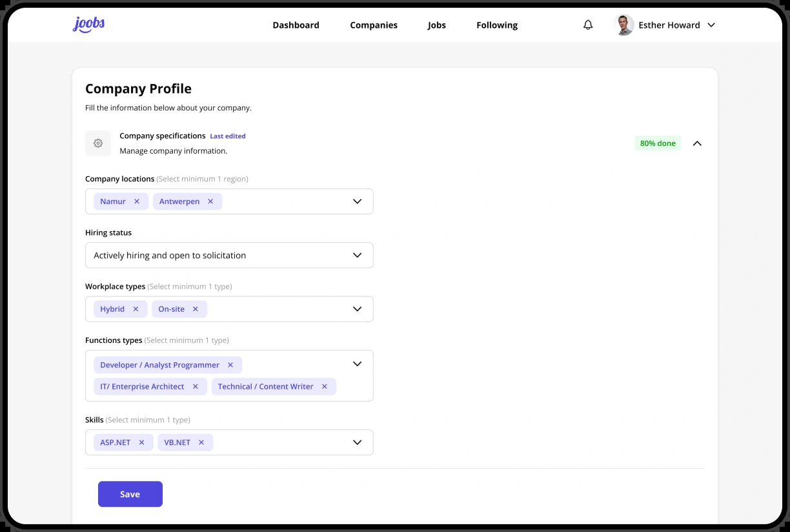Remove IT/ Enterprise Architect tag
790x532 pixels.
pos(196,387)
